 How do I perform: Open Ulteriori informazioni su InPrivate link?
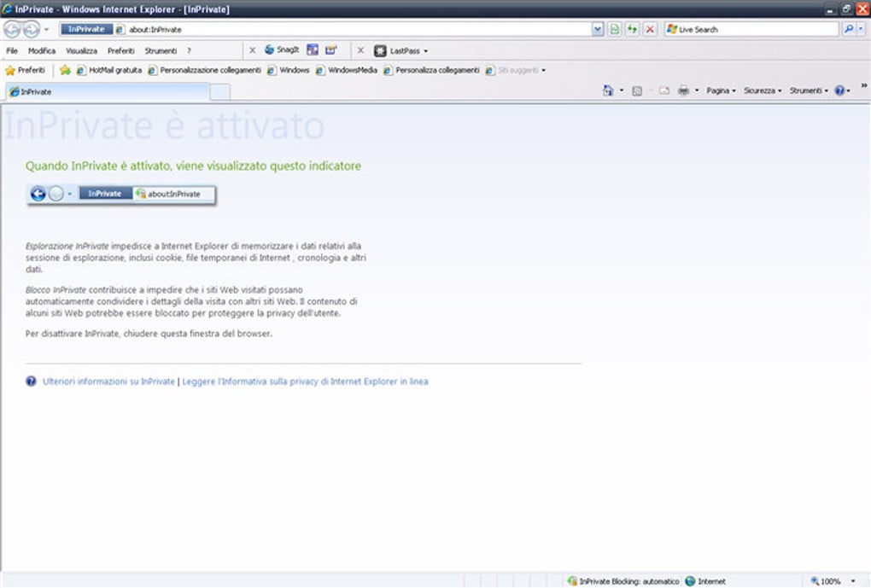(108, 381)
